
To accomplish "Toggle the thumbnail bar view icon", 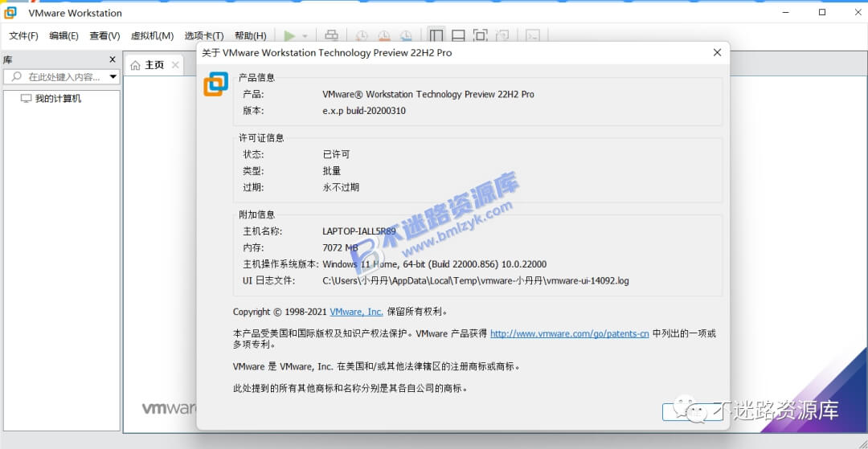I will pyautogui.click(x=458, y=36).
